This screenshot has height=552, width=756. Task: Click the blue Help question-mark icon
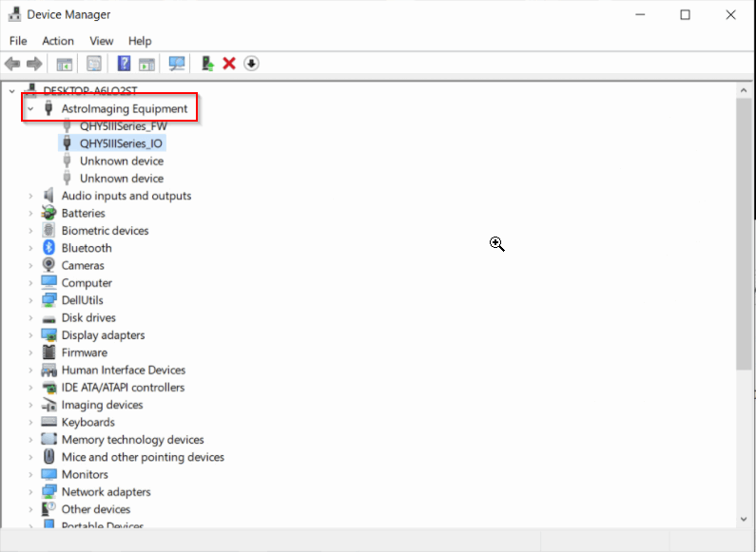(124, 63)
